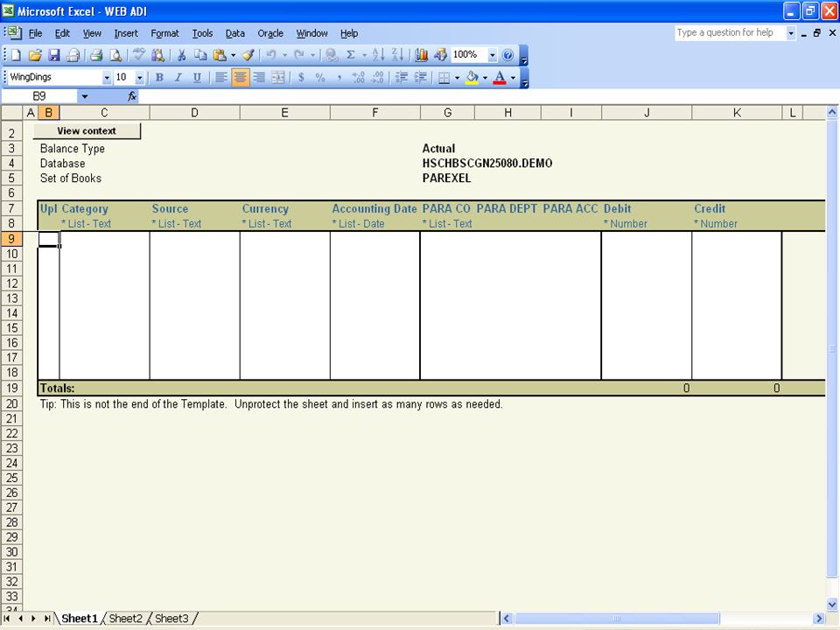Increase decimal places
This screenshot has width=840, height=630.
359,78
